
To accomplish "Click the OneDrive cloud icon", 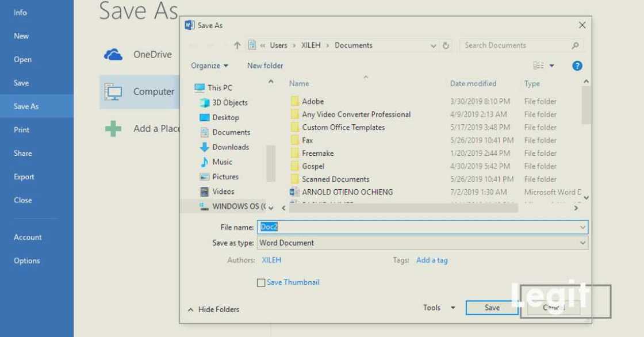I will [x=113, y=55].
